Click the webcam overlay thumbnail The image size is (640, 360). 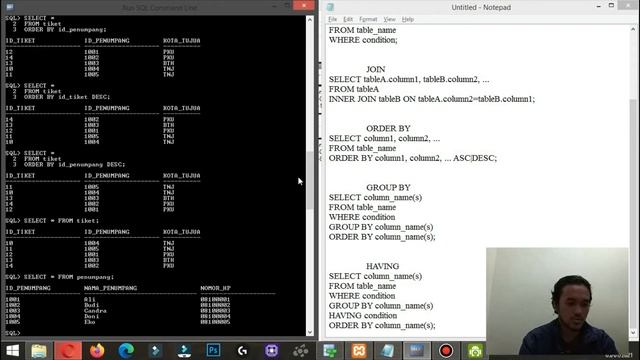[x=557, y=301]
